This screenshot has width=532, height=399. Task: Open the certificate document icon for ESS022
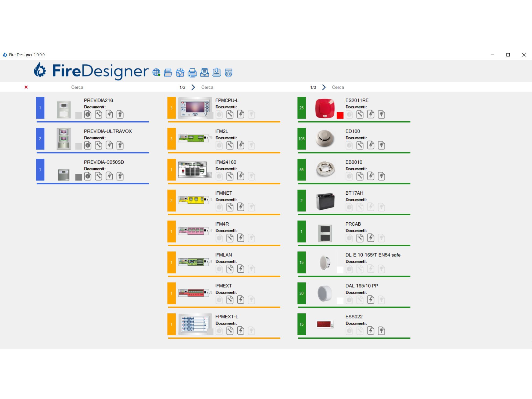click(x=381, y=331)
